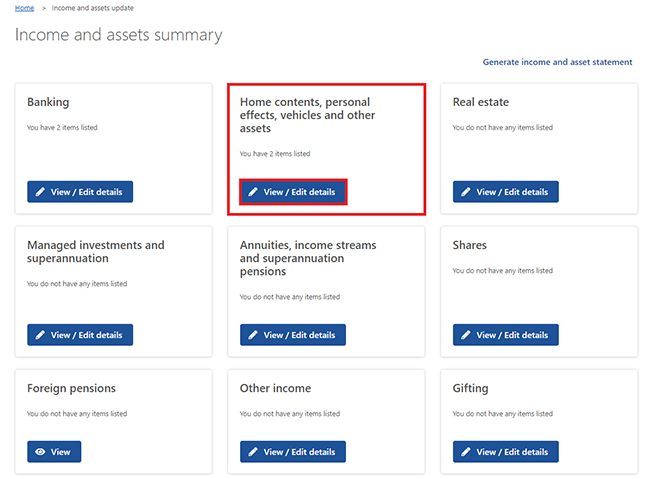Open View / Edit details for Banking
650x479 pixels.
click(x=80, y=192)
